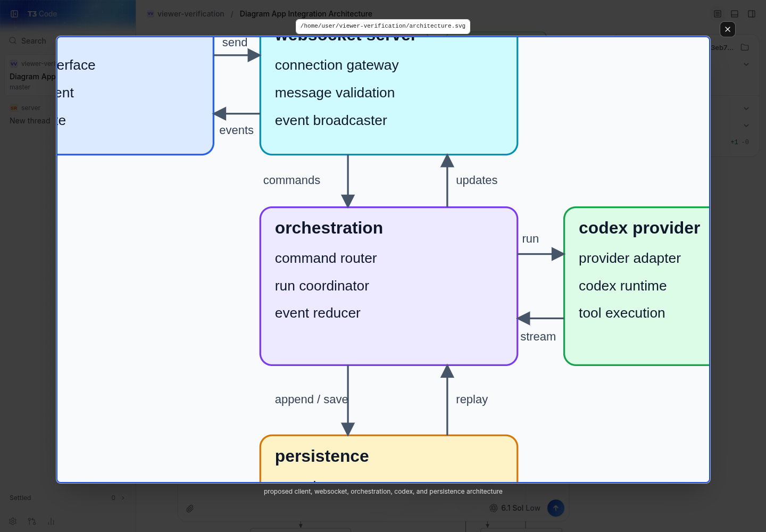Screen dimensions: 766x532
Task: Click the Search field in the sidebar
Action: tap(28, 41)
